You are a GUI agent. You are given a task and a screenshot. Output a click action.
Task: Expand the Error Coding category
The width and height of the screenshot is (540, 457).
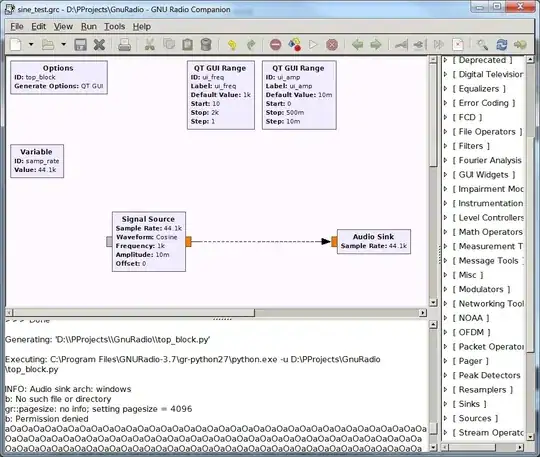tap(445, 103)
